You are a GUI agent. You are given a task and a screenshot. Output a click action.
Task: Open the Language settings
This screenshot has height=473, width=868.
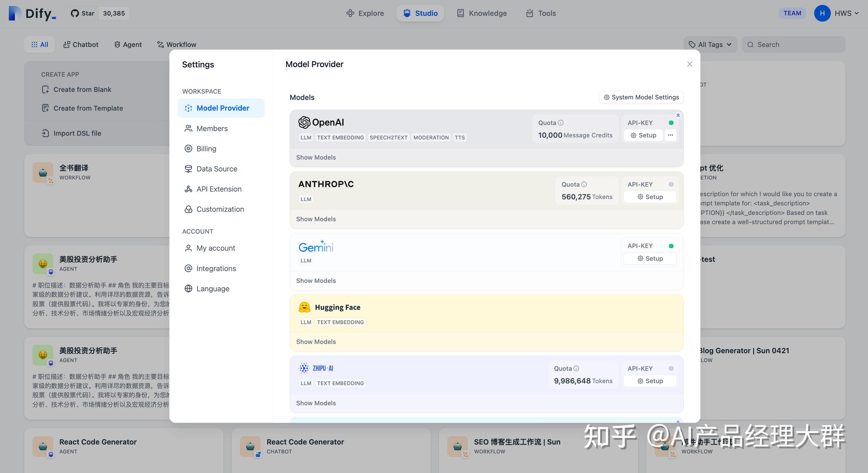(x=212, y=288)
